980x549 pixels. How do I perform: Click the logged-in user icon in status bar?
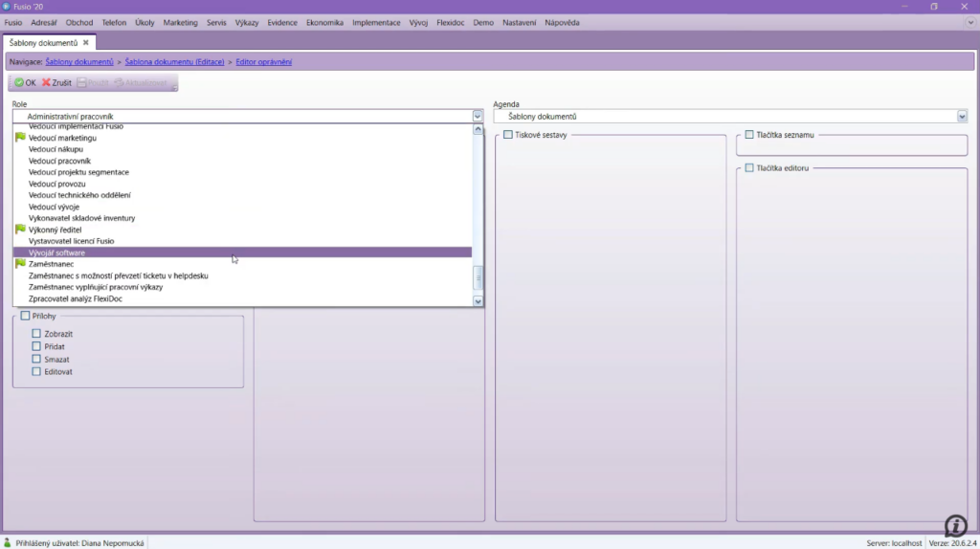pos(9,542)
